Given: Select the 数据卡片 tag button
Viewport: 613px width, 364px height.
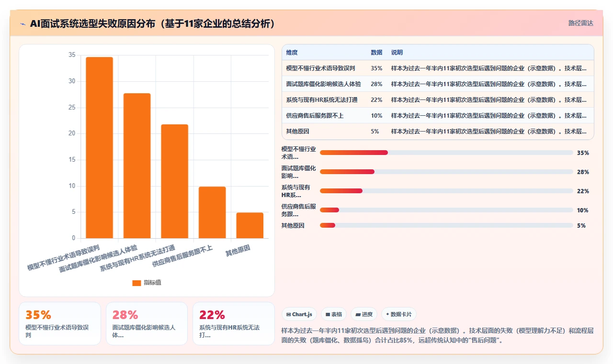Looking at the screenshot, I should 399,314.
